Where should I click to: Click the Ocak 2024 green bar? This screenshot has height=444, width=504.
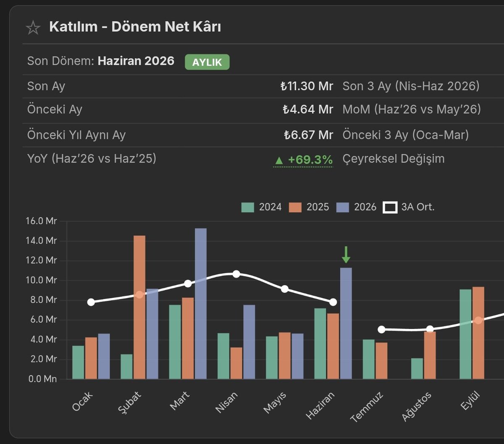[x=78, y=363]
